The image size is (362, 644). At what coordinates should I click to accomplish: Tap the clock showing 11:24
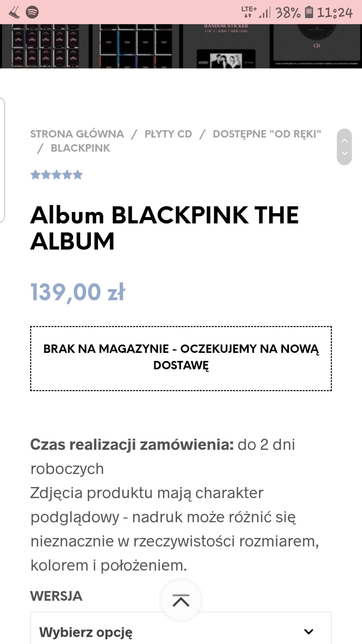(x=335, y=13)
